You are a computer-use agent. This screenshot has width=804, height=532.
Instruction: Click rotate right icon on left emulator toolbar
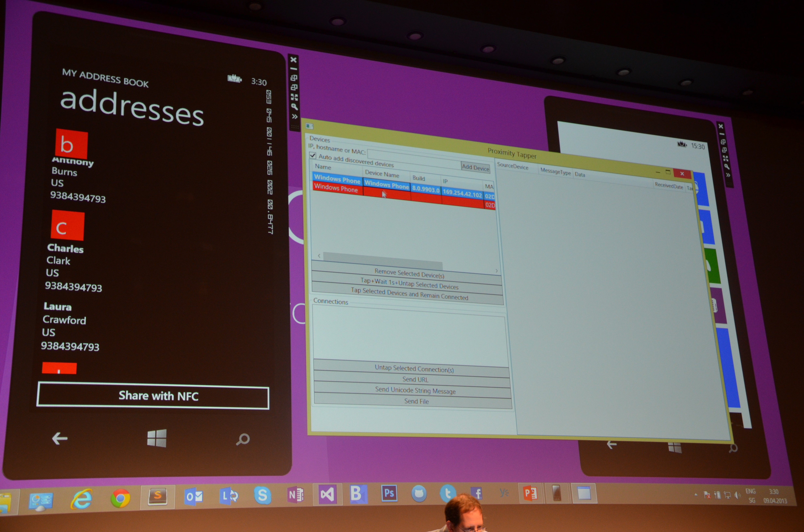(294, 88)
